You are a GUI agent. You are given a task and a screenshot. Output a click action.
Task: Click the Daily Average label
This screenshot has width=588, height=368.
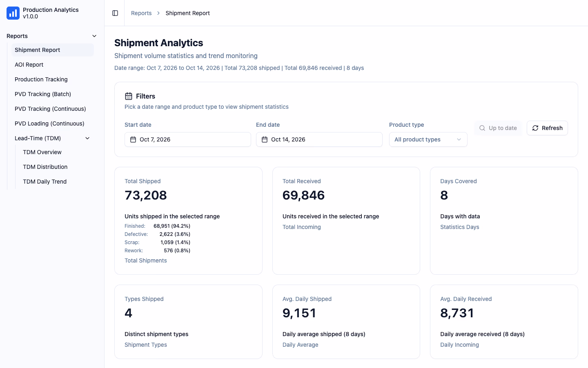coord(300,345)
